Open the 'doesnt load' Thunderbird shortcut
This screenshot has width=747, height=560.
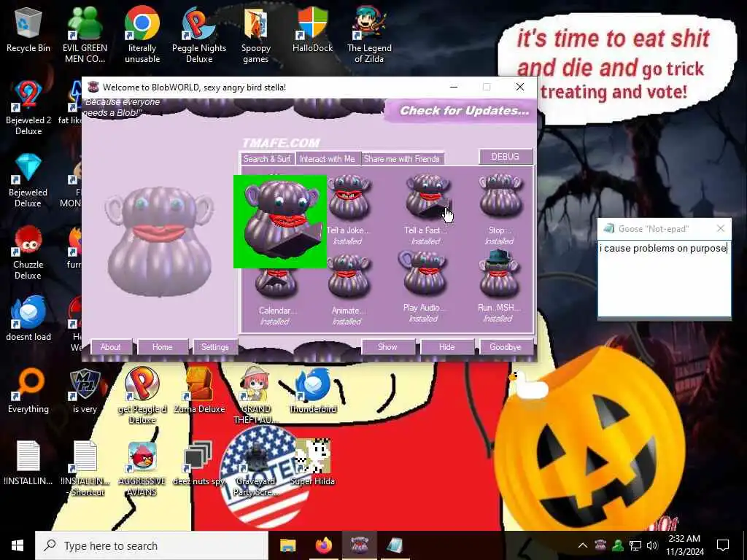point(28,319)
